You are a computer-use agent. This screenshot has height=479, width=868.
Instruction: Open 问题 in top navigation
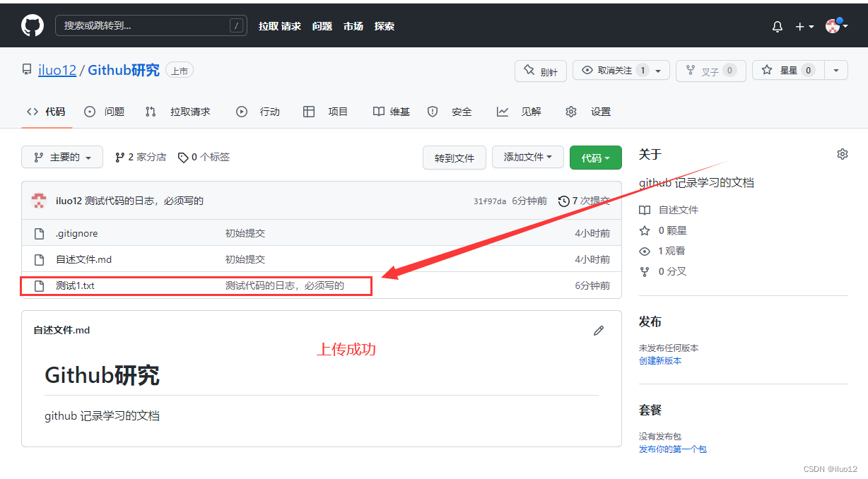(322, 26)
